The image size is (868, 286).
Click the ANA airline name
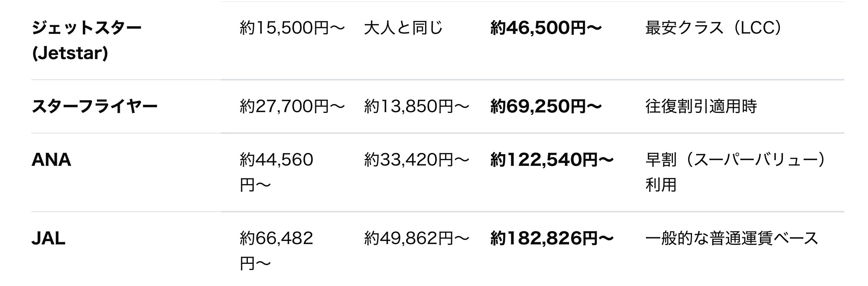[51, 160]
